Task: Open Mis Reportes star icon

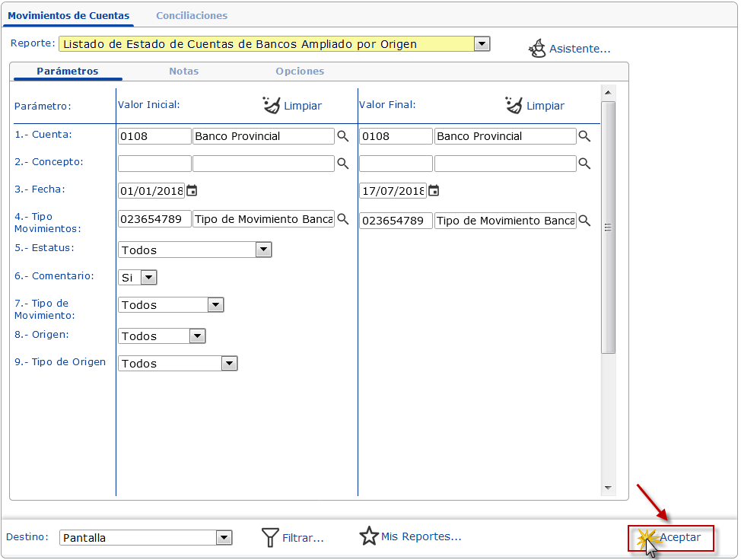Action: (369, 536)
